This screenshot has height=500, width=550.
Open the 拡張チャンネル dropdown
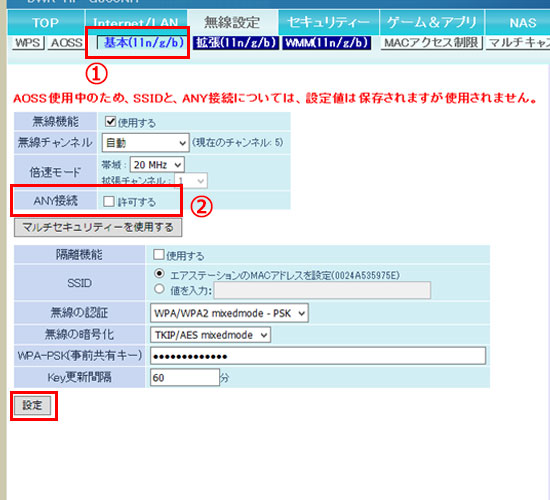click(x=191, y=181)
